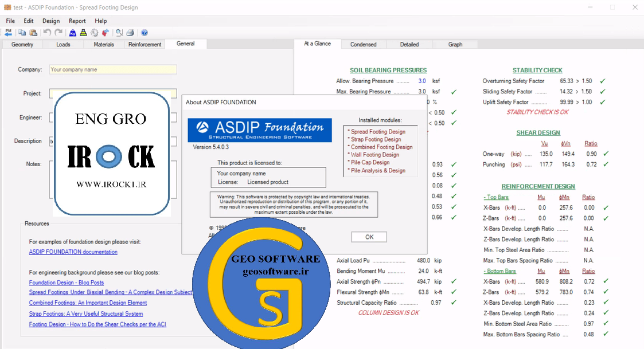Select the blue Kg weight icon

tap(73, 33)
